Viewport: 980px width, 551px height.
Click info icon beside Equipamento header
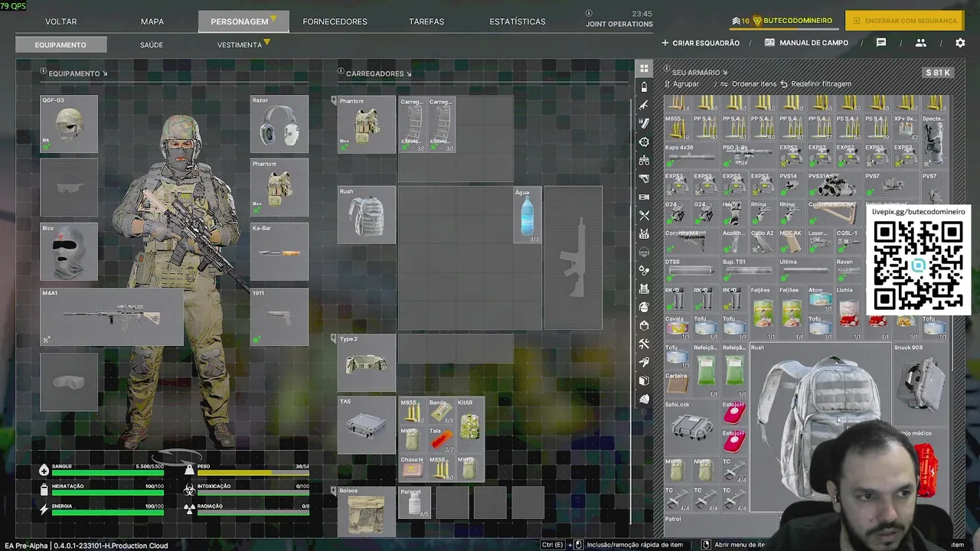(x=44, y=72)
